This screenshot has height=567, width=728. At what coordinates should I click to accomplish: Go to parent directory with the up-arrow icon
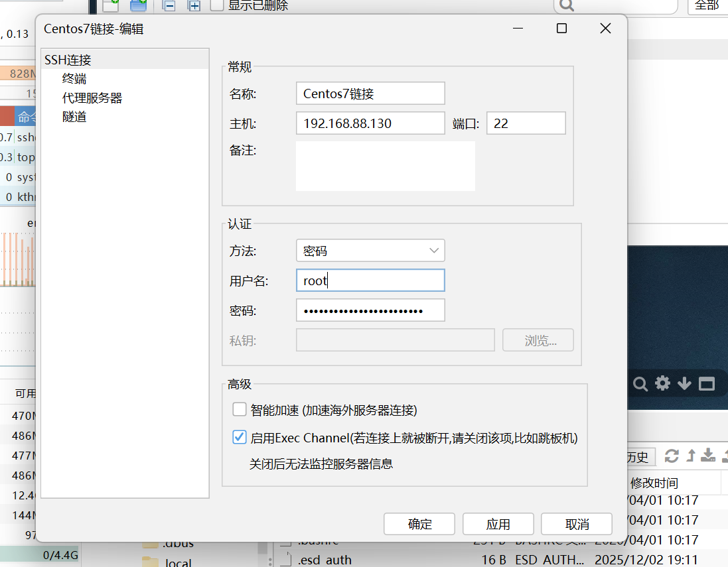(691, 456)
